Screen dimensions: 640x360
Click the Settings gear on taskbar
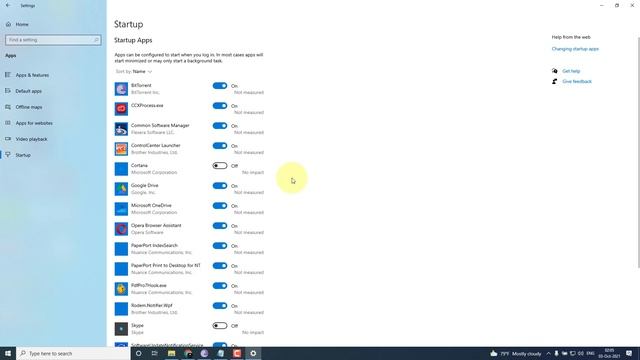coord(253,353)
